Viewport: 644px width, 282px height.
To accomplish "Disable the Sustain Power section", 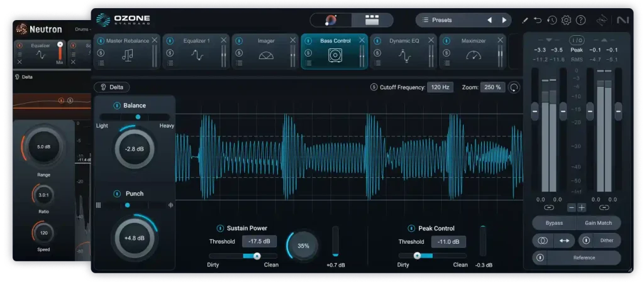I will tap(220, 228).
